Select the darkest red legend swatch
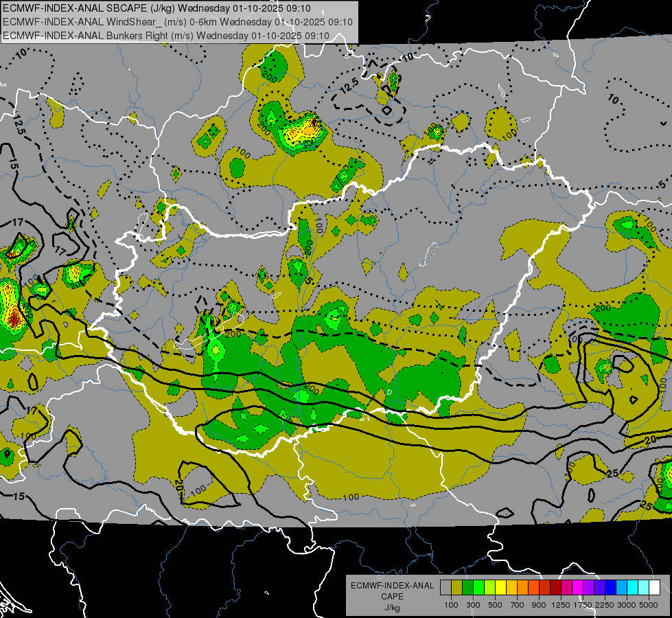The image size is (672, 618). point(555,588)
